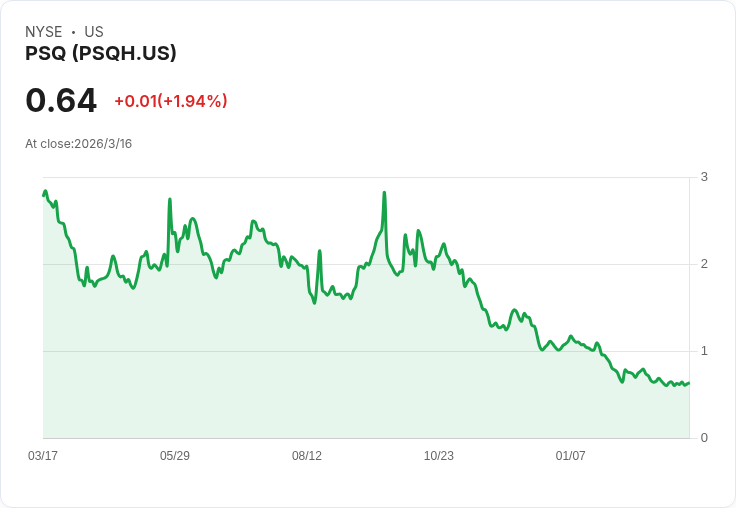Click the NYSE exchange label
Viewport: 736px width, 508px height.
[44, 32]
